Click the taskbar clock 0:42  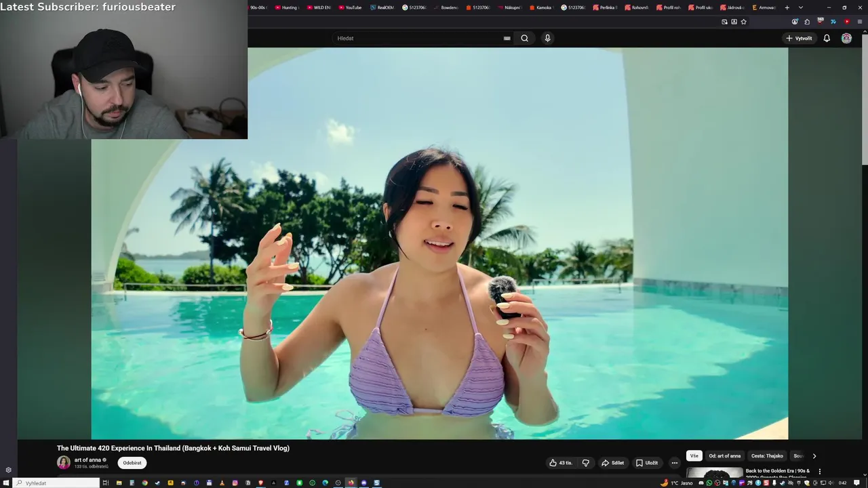842,483
